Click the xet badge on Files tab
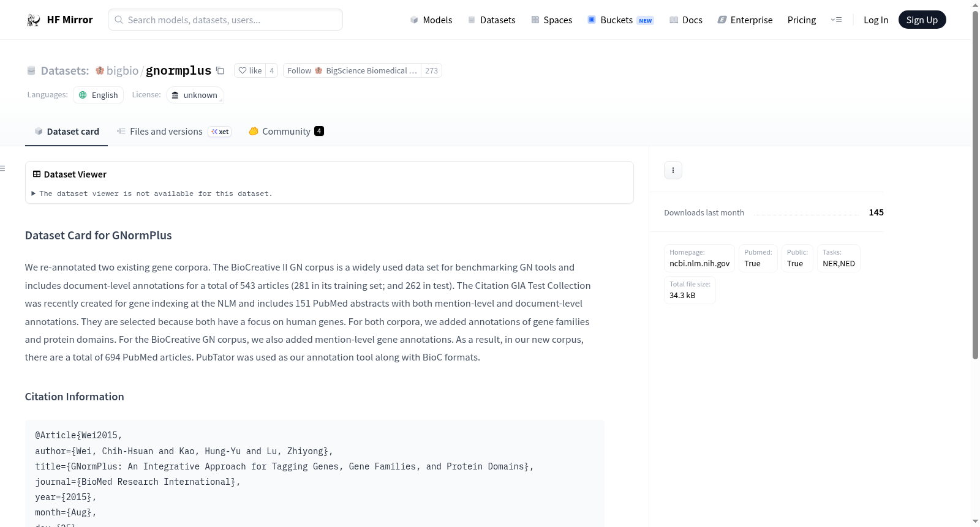 pos(220,132)
